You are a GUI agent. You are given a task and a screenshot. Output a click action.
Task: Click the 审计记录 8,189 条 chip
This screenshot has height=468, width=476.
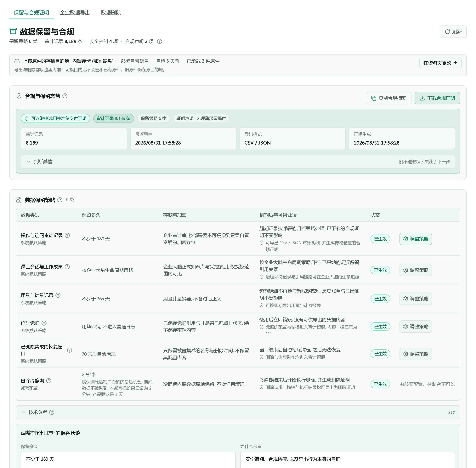(113, 118)
